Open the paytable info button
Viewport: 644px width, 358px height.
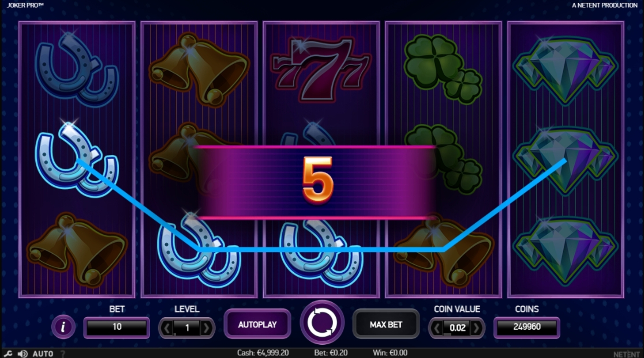coord(63,327)
